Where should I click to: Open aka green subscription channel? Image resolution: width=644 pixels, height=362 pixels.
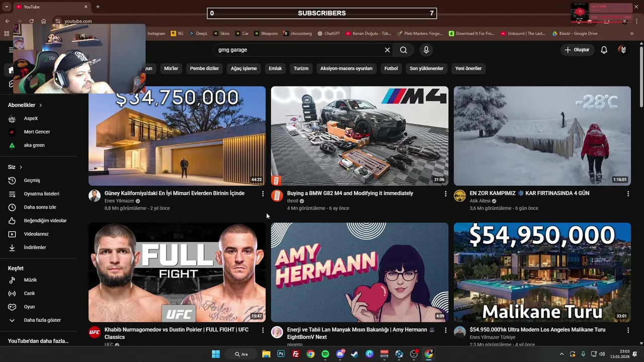[x=34, y=145]
